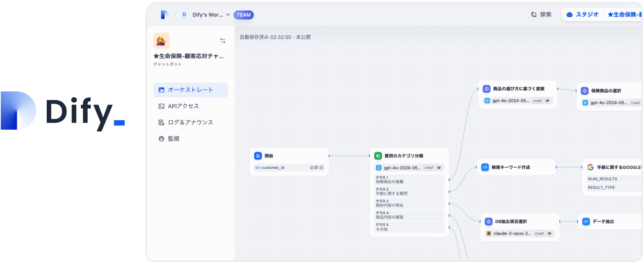The height and width of the screenshot is (263, 644).
Task: Click the CHAT badge in DB抽出項目選択 node
Action: (539, 234)
